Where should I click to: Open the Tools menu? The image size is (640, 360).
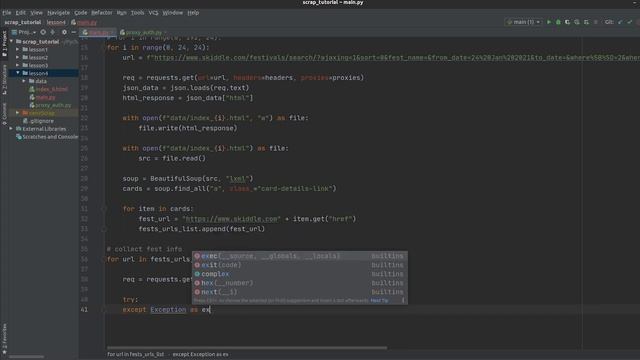coord(138,13)
